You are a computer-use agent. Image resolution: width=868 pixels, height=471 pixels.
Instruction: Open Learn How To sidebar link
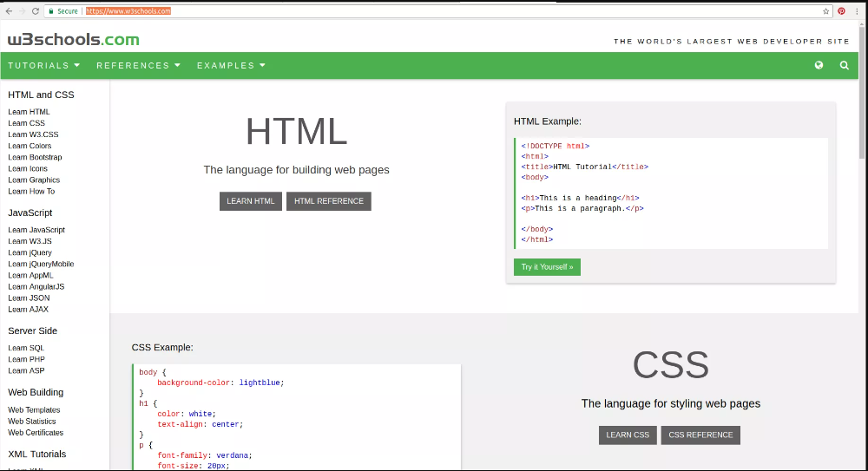tap(31, 191)
